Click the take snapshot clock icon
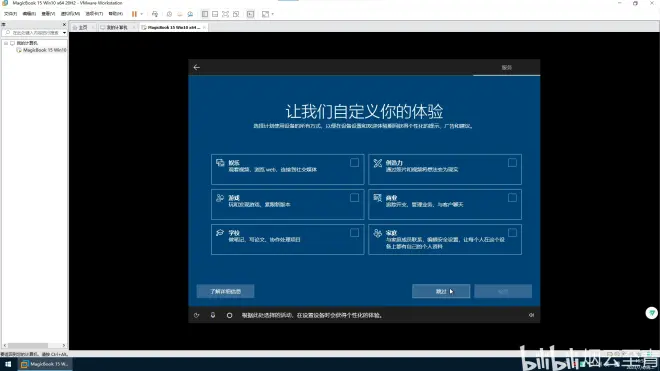This screenshot has height=371, width=660. pyautogui.click(x=169, y=14)
